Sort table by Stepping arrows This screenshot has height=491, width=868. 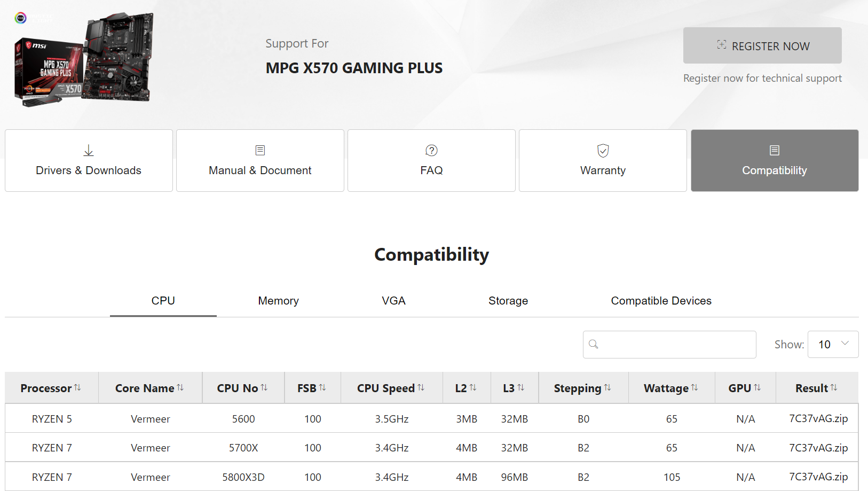pyautogui.click(x=607, y=388)
